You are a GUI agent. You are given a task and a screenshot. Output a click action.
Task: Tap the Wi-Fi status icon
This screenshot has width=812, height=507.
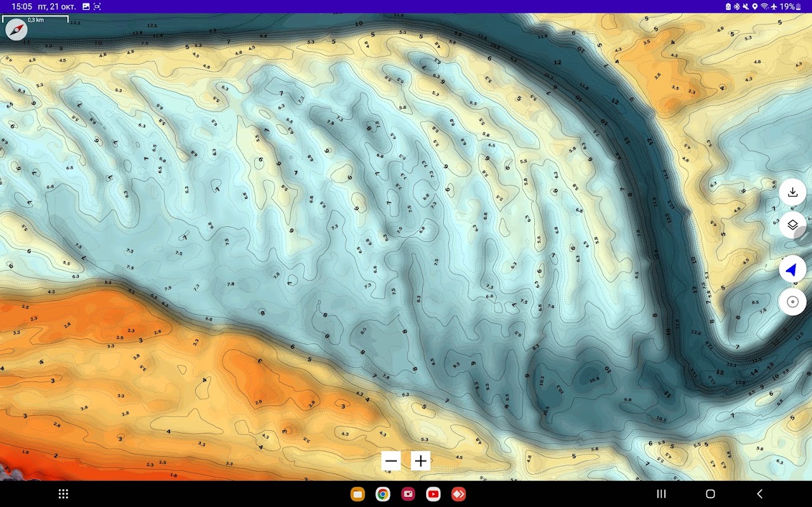point(764,6)
